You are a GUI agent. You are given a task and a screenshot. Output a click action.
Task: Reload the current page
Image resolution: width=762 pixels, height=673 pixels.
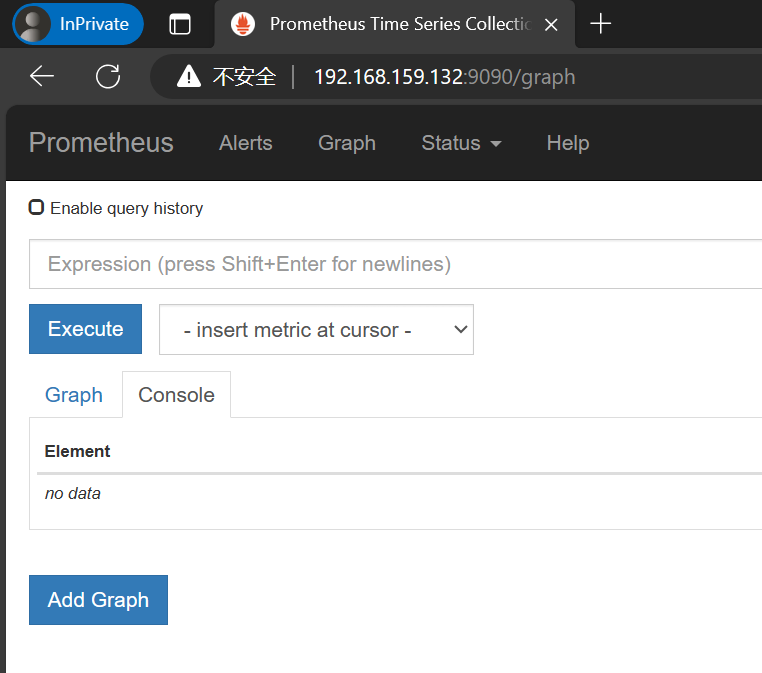pos(108,76)
